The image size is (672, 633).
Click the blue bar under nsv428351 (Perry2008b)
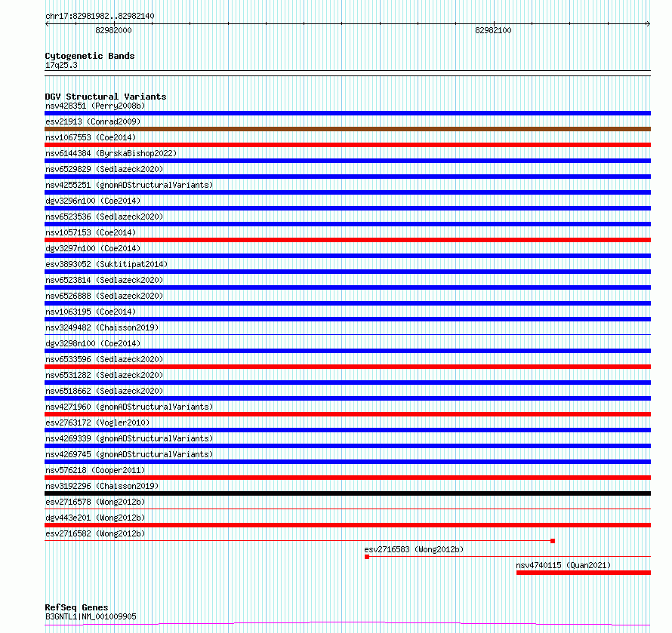point(347,113)
